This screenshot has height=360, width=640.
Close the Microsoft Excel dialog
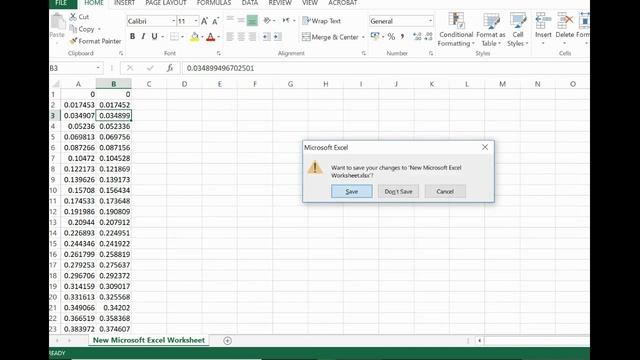[485, 147]
